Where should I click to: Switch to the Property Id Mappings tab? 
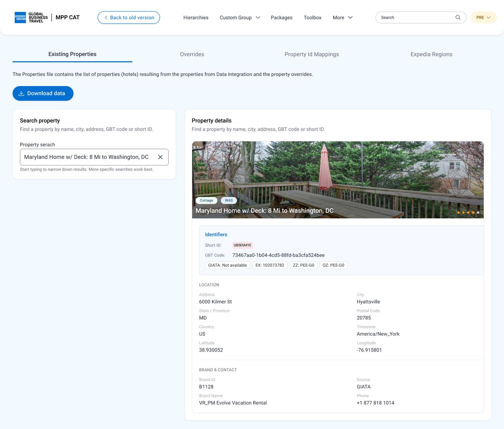point(312,54)
